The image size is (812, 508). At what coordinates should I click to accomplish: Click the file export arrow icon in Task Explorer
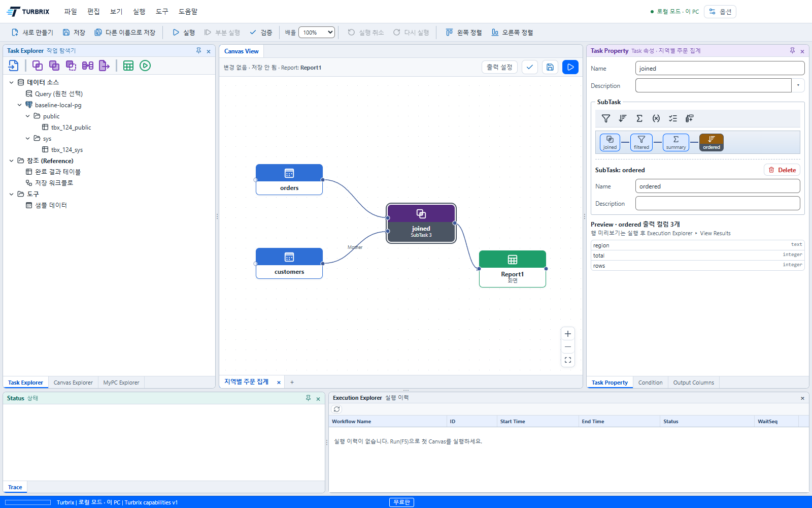[x=104, y=66]
